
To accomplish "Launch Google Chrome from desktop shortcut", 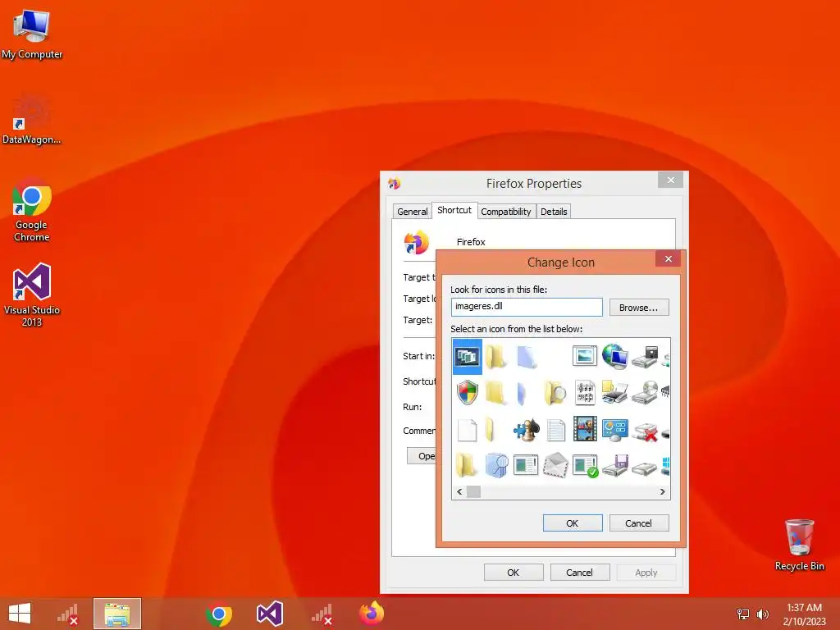I will click(x=32, y=210).
